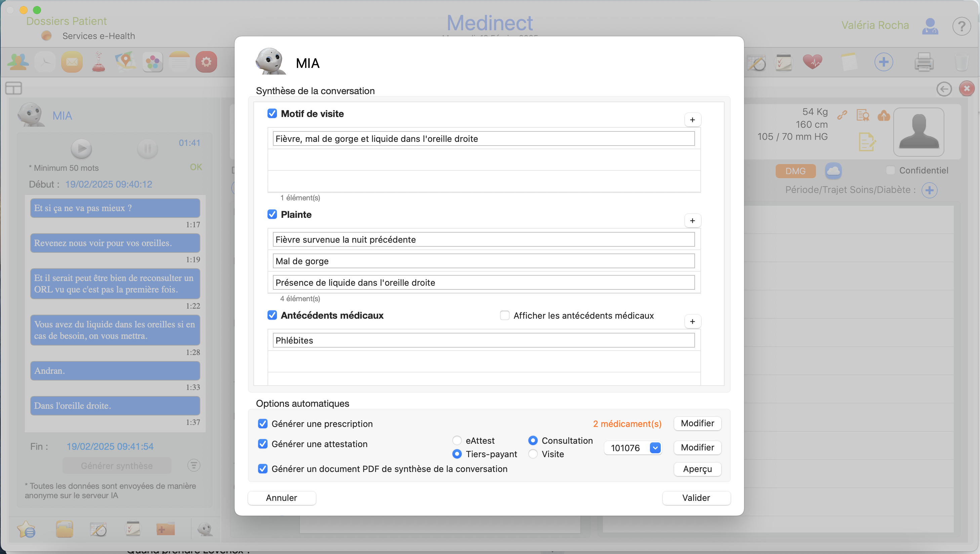Click the orange mail envelope icon
The width and height of the screenshot is (980, 554).
tap(72, 62)
